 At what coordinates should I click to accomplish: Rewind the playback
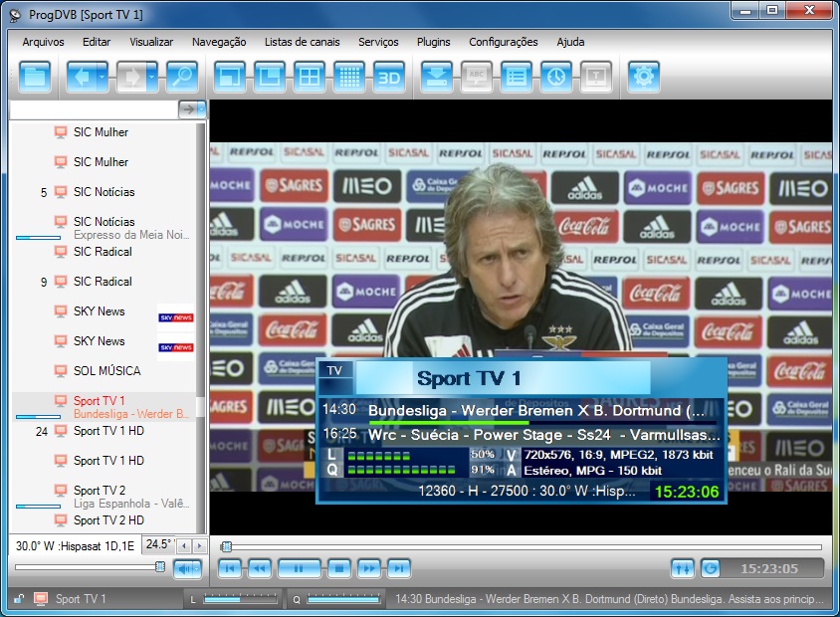coord(259,568)
